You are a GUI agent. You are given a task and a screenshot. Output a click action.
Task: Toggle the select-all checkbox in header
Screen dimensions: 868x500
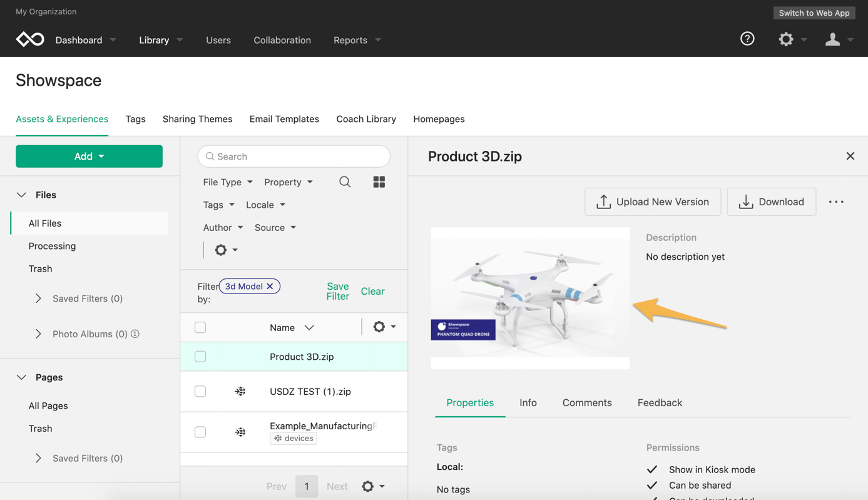tap(200, 327)
